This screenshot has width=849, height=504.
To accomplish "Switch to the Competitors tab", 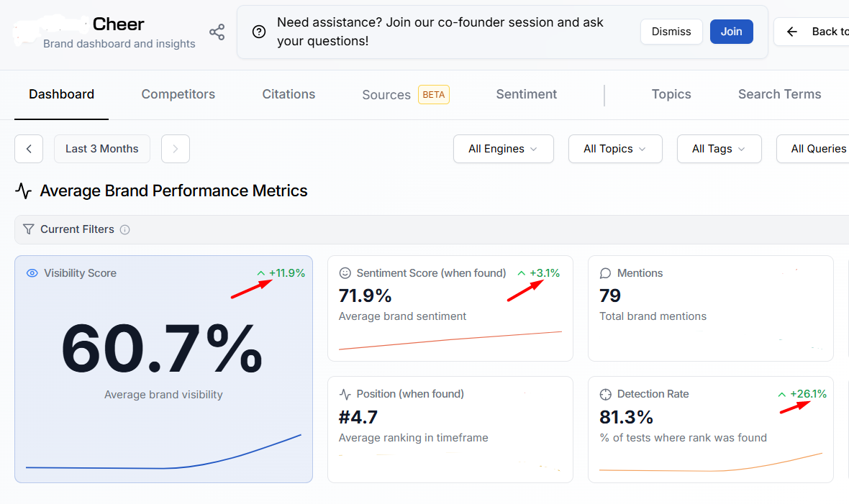I will tap(178, 94).
